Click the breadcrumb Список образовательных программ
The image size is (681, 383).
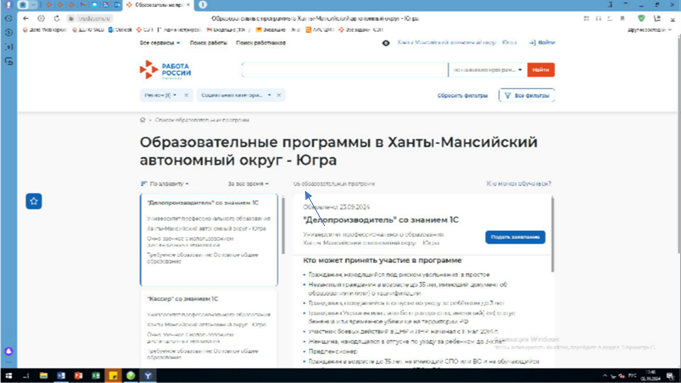[202, 120]
